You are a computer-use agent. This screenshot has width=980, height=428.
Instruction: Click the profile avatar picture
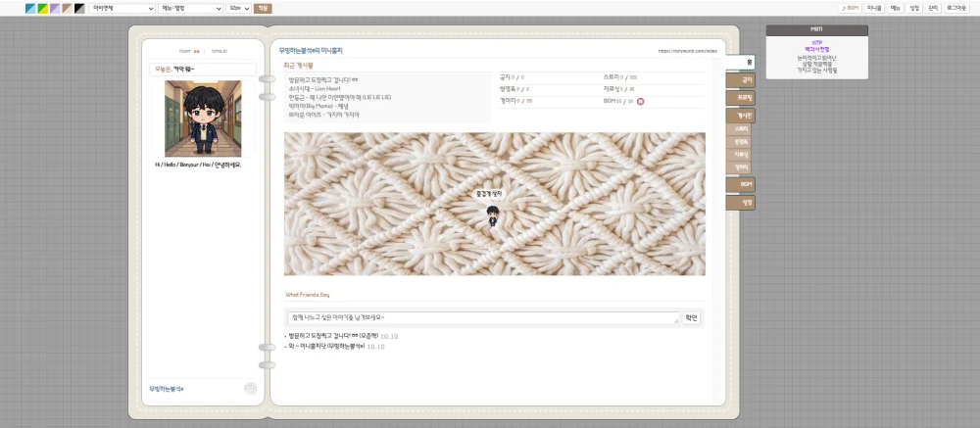(x=203, y=119)
